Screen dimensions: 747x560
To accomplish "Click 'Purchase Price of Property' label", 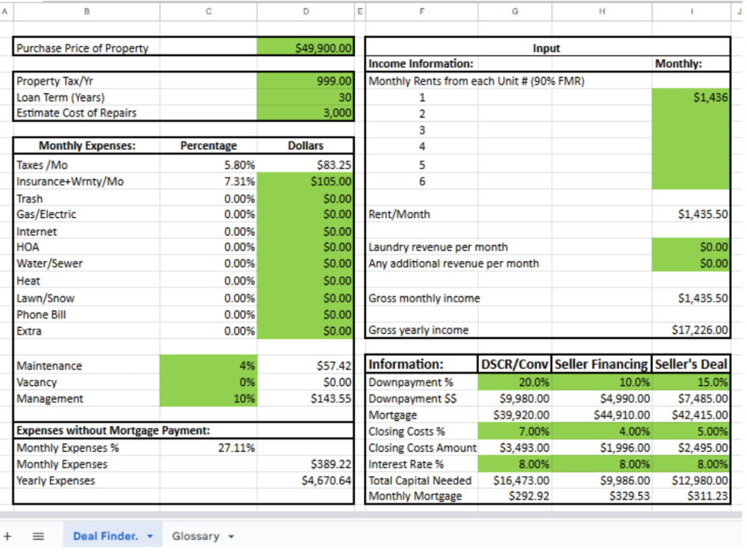I will (82, 48).
